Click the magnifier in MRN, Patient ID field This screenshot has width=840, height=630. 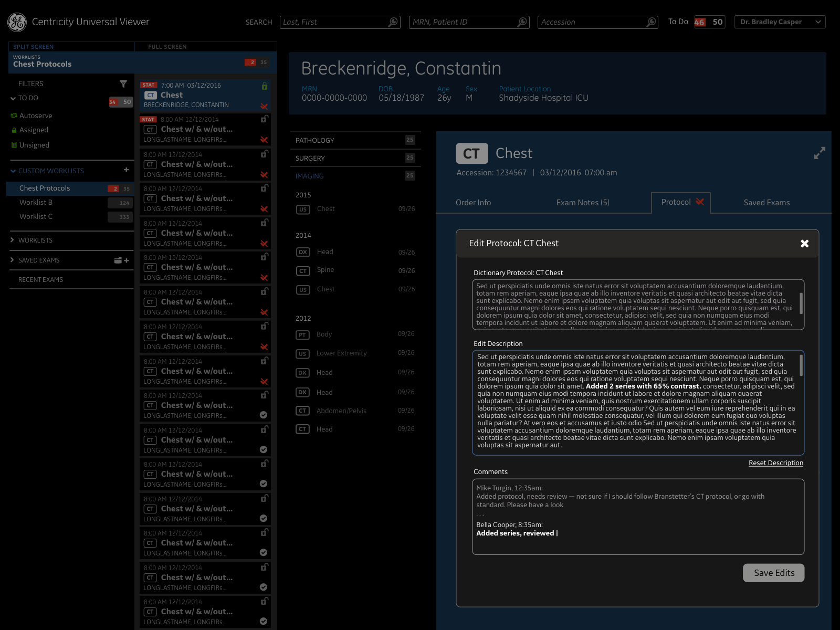click(x=522, y=22)
